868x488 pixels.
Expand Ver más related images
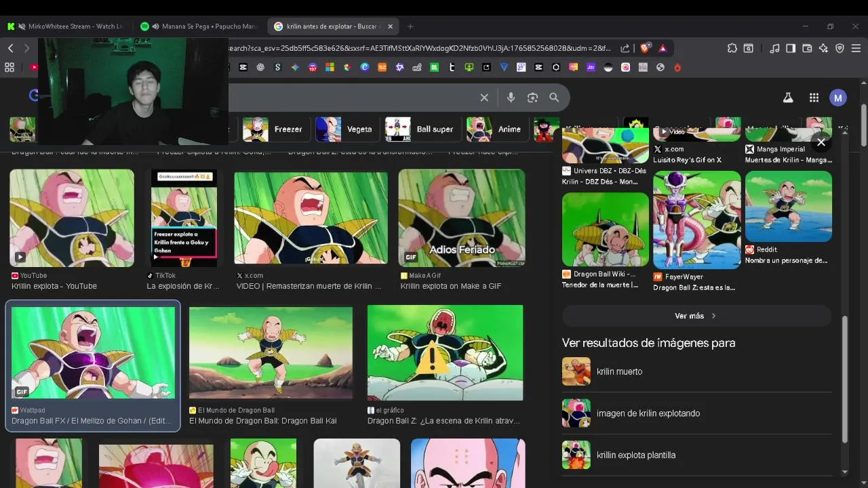[696, 316]
